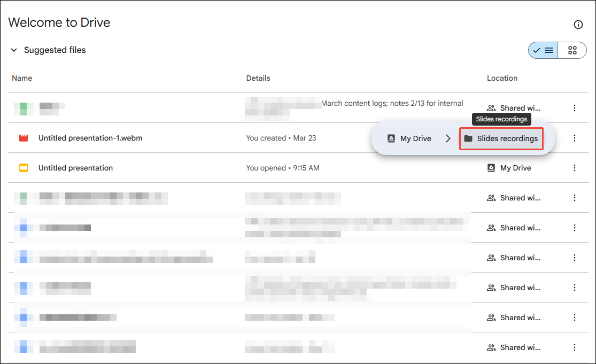Click the shared-people icon in the bottom row
Viewport: 596px width, 364px height.
click(491, 347)
